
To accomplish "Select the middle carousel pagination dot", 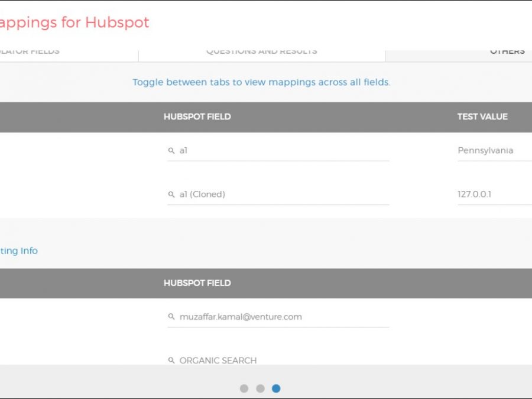I will pyautogui.click(x=260, y=388).
